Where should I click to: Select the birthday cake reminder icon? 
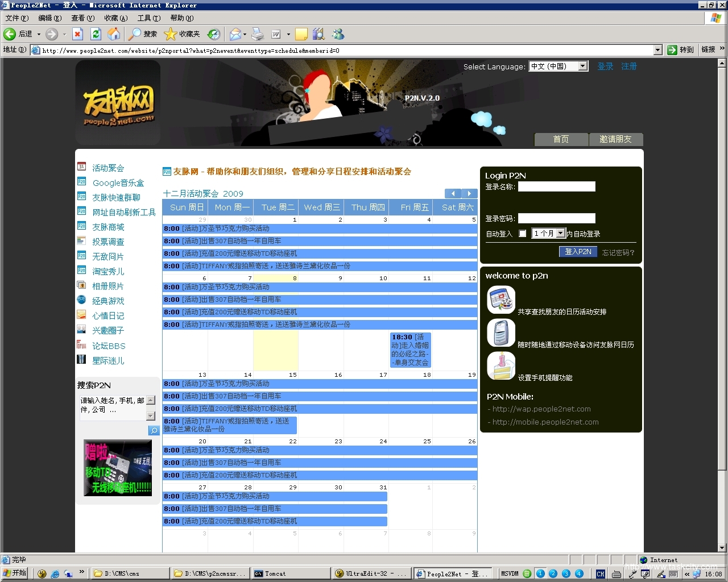(500, 365)
